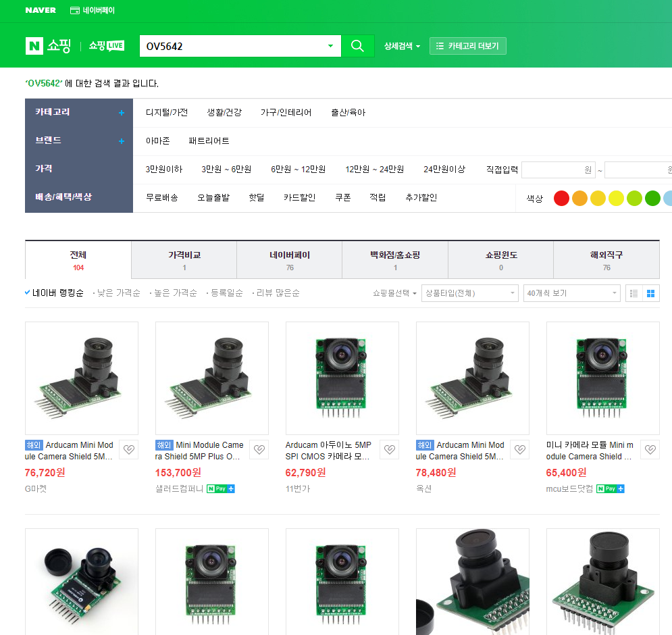Screen dimensions: 672x635
Task: Expand 브랜드 with the plus icon
Action: point(122,141)
